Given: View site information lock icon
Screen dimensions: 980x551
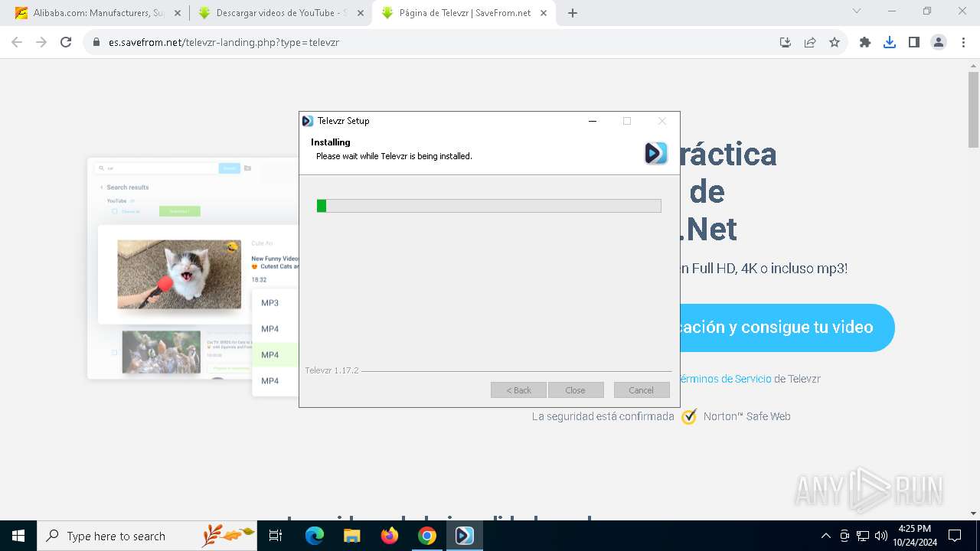Looking at the screenshot, I should point(96,43).
